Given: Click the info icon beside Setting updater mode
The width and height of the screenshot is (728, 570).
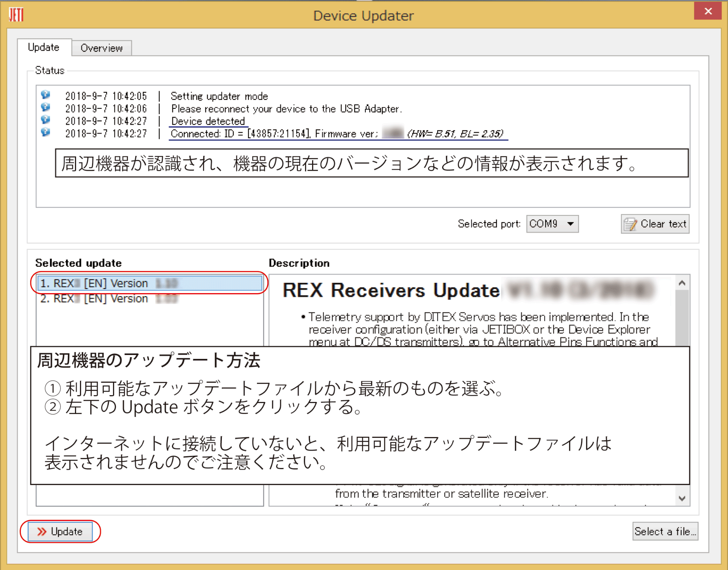Looking at the screenshot, I should [45, 95].
